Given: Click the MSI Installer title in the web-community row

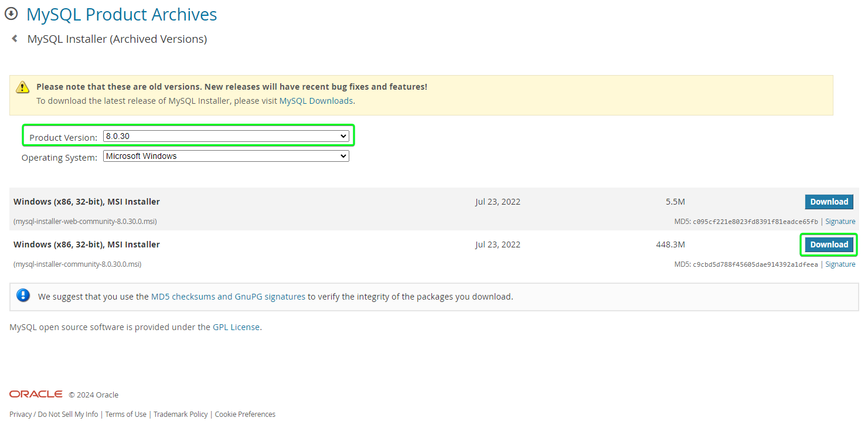Looking at the screenshot, I should click(x=87, y=202).
